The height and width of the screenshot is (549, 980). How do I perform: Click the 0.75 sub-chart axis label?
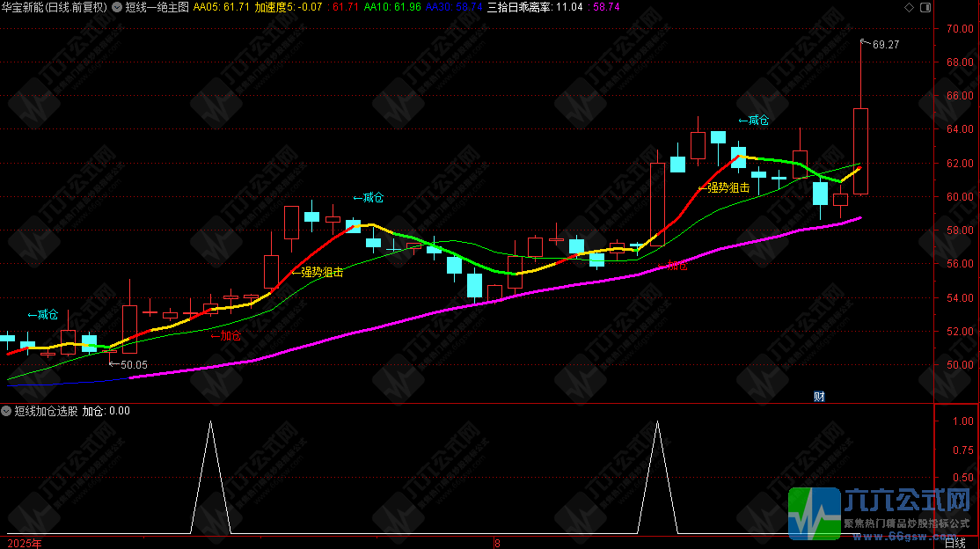tap(963, 450)
